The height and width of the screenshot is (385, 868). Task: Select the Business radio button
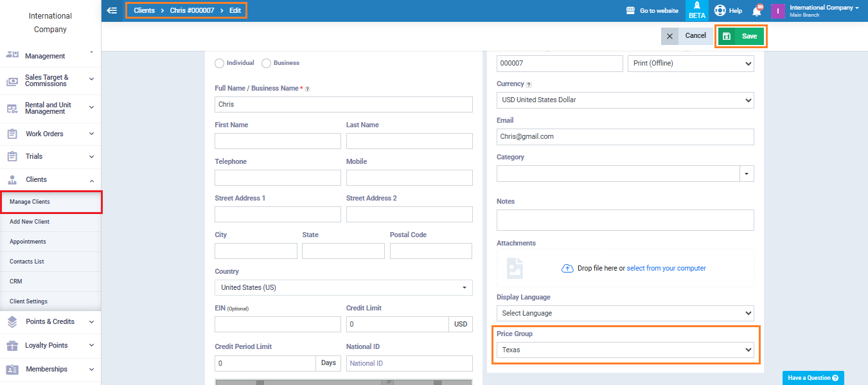pos(266,63)
